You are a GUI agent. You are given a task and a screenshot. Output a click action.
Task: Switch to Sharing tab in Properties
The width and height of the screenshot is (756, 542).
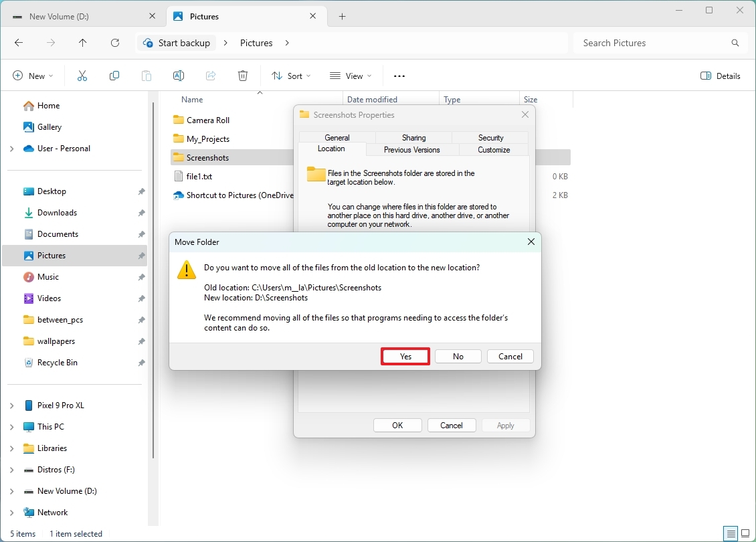click(x=413, y=137)
